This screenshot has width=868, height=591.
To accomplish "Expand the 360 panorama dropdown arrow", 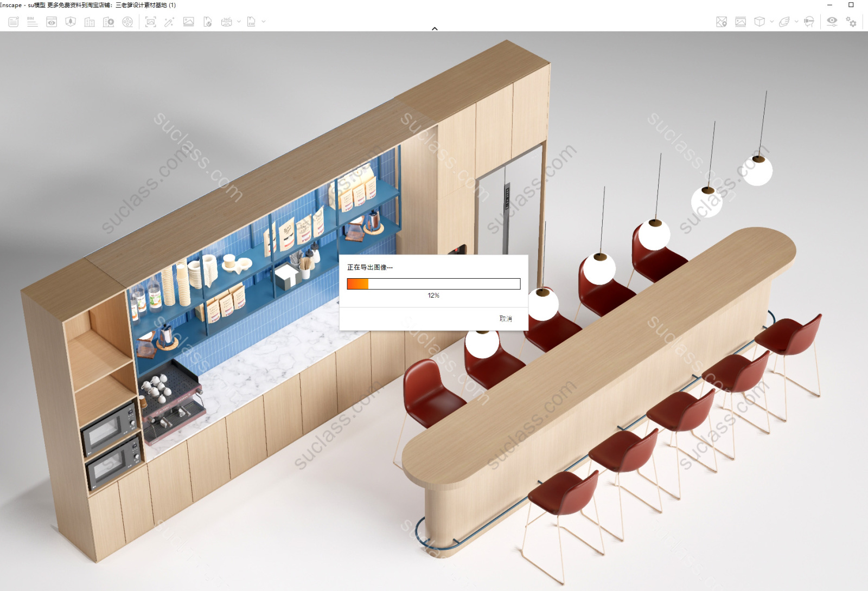I will pos(239,22).
